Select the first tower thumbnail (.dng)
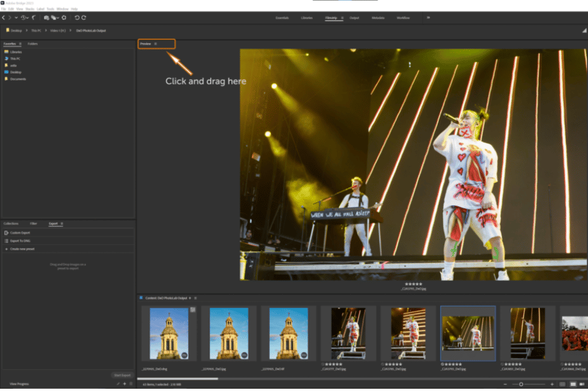The height and width of the screenshot is (392, 588). pyautogui.click(x=169, y=333)
